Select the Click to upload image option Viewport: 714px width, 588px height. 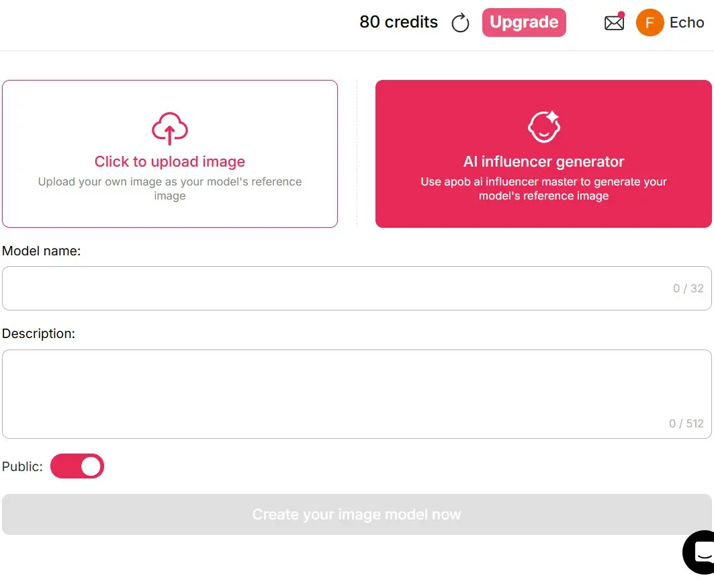(169, 161)
